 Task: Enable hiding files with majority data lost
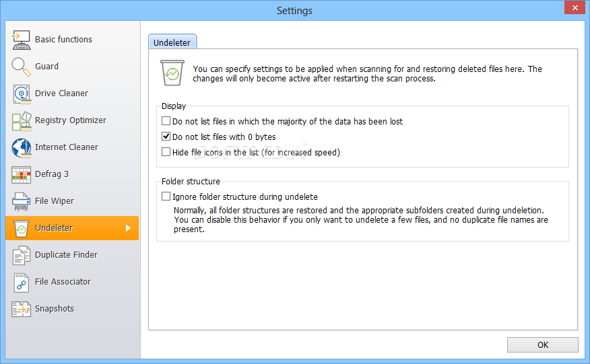click(x=166, y=121)
